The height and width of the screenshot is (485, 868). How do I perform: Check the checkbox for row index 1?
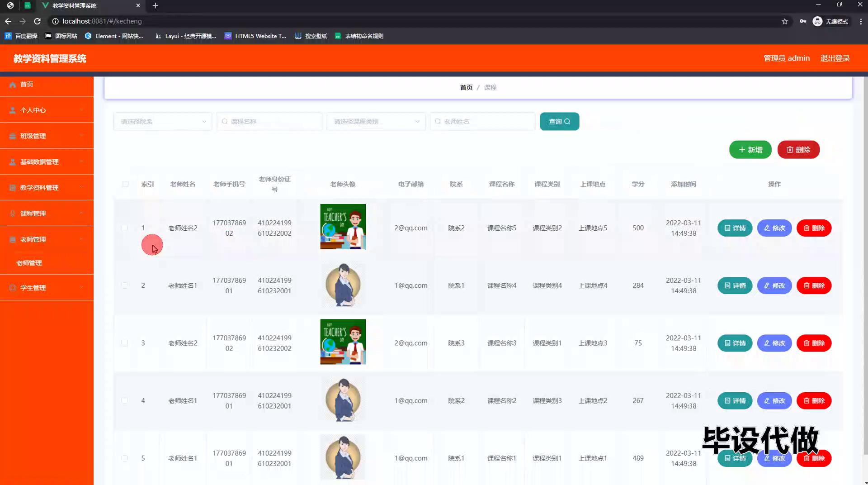click(x=125, y=228)
